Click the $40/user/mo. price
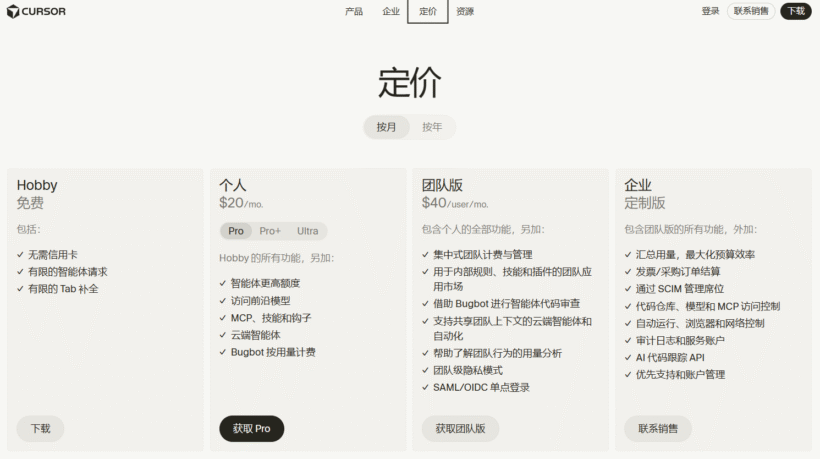Screen dimensions: 820x459 pyautogui.click(x=455, y=203)
